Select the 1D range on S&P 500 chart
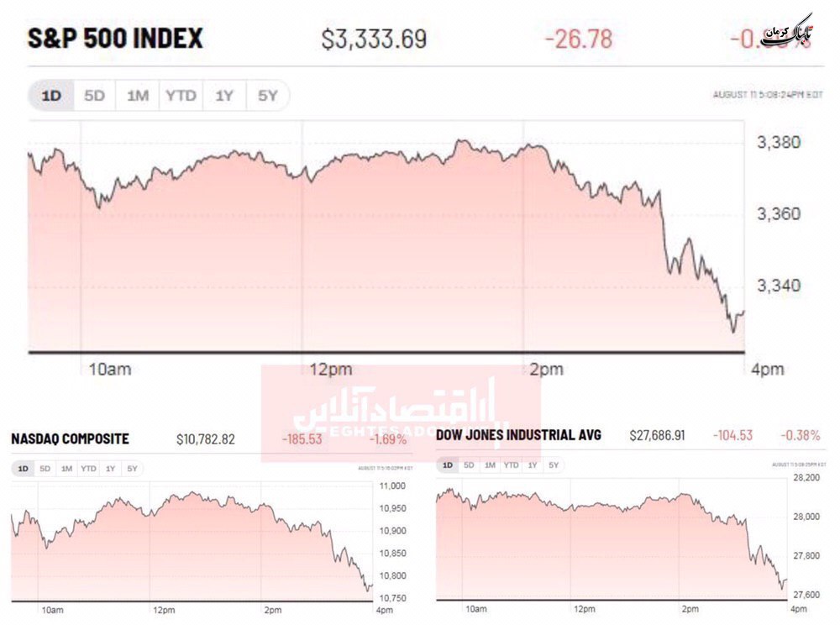Screen dimensions: 840x630 pyautogui.click(x=52, y=96)
